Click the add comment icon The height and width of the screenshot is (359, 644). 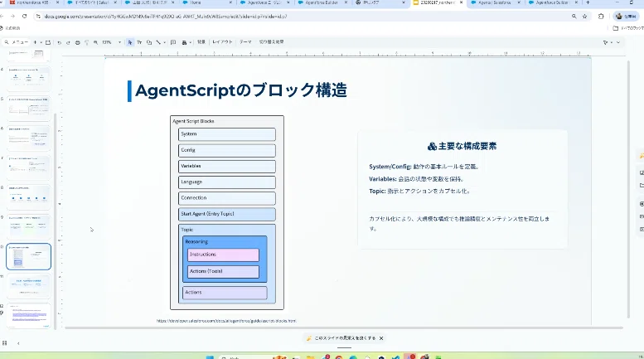click(x=173, y=42)
